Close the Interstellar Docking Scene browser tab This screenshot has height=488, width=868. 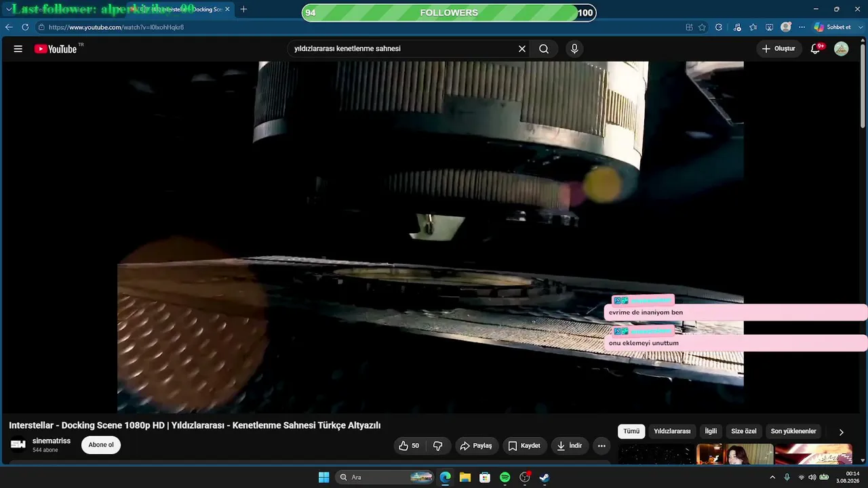point(227,9)
